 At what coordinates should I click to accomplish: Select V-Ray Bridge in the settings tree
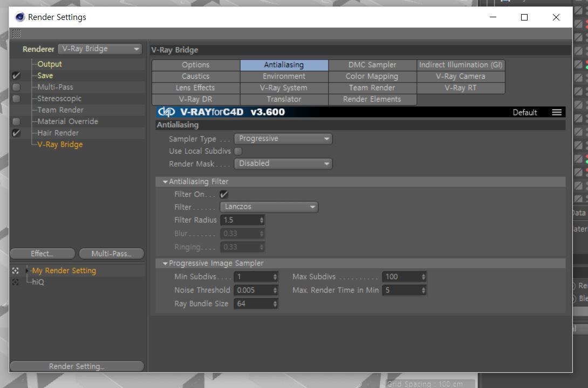click(60, 145)
